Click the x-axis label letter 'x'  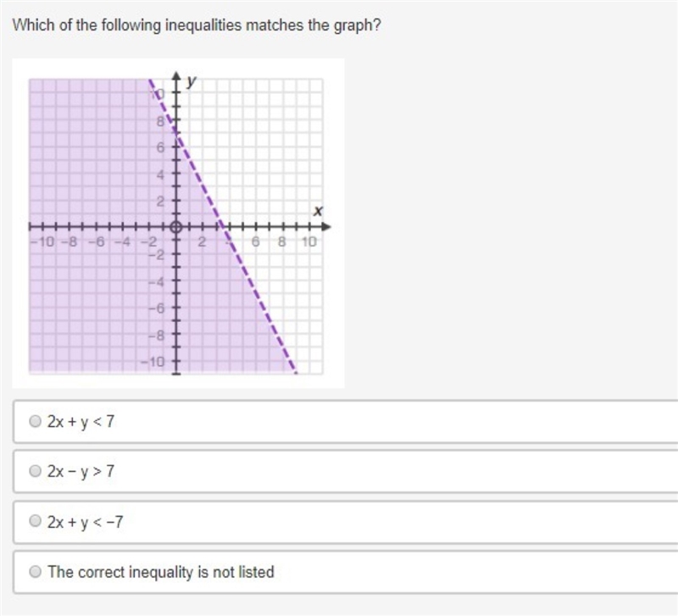pos(319,210)
